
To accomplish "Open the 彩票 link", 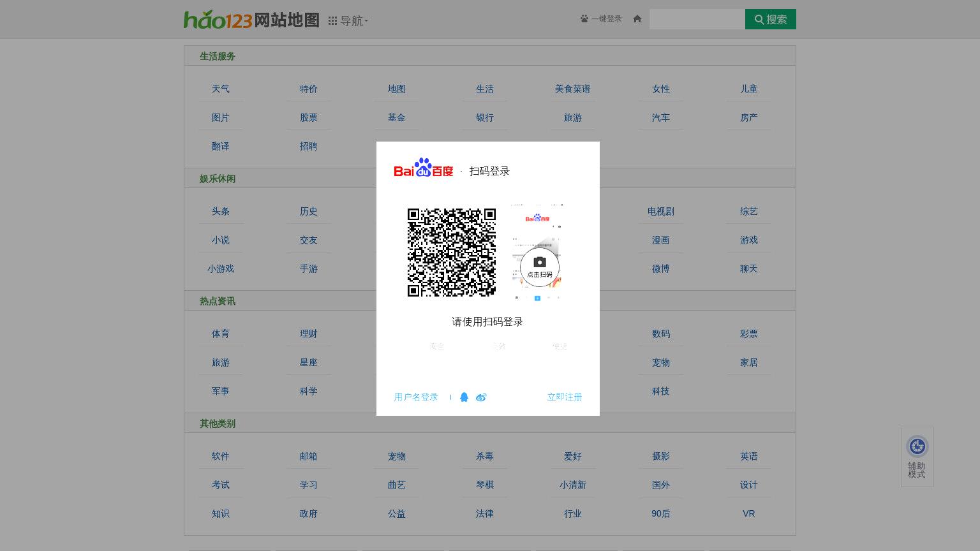I will [x=749, y=334].
